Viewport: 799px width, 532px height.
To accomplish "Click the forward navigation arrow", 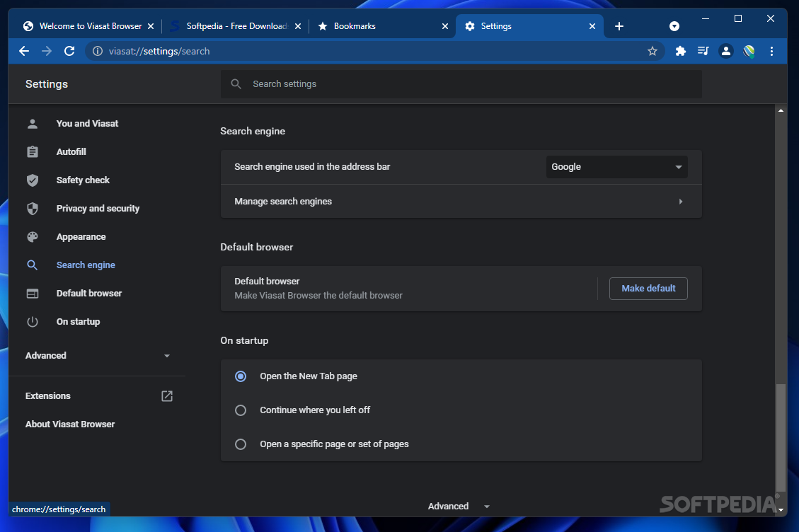I will 47,51.
